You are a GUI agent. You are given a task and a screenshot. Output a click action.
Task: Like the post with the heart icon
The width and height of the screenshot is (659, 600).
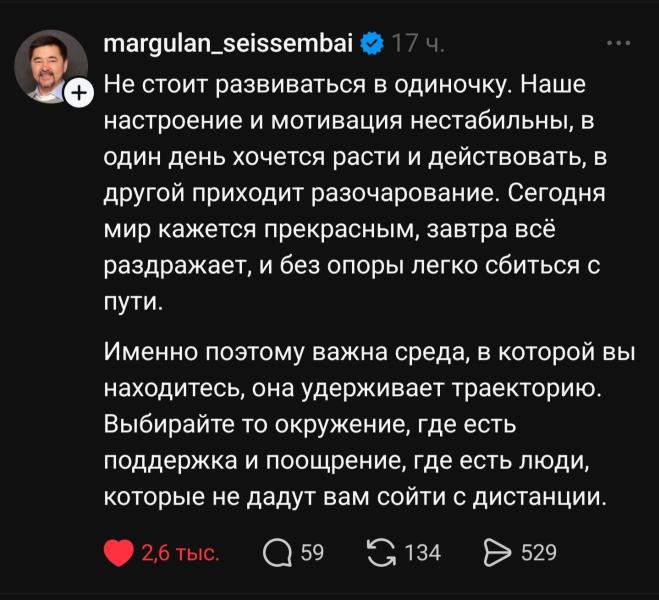point(119,552)
